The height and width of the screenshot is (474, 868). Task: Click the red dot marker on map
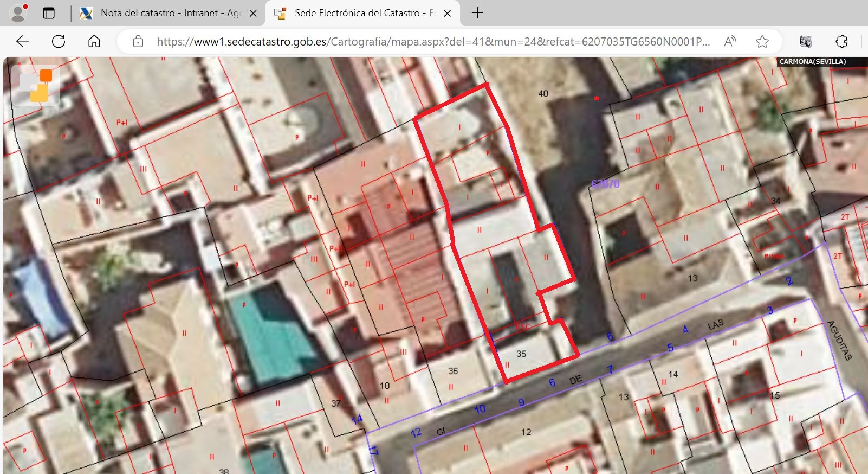click(x=597, y=98)
